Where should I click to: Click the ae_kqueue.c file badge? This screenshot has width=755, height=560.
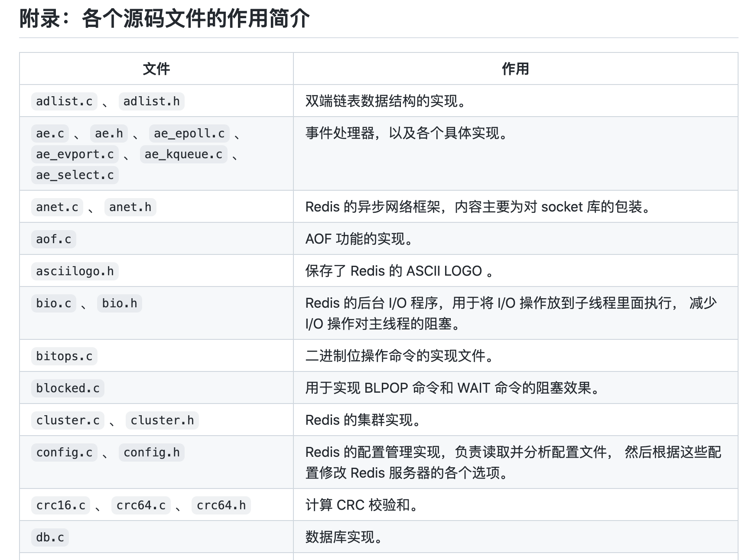183,154
